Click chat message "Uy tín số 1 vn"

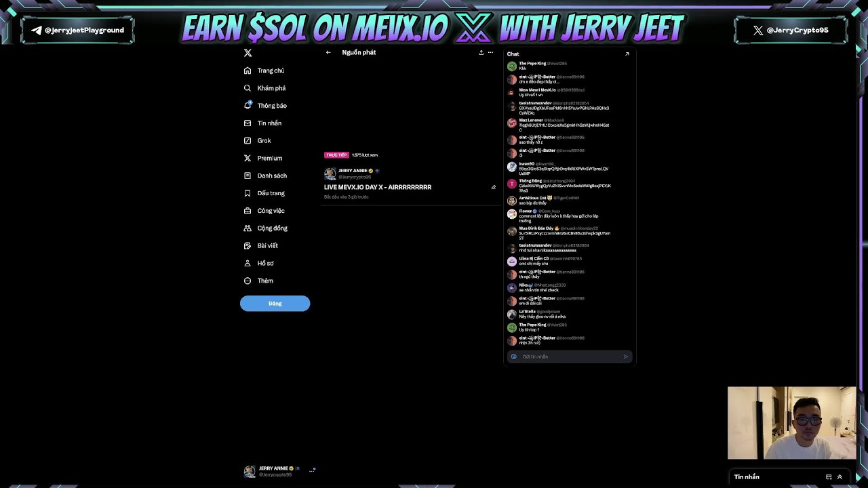(531, 95)
